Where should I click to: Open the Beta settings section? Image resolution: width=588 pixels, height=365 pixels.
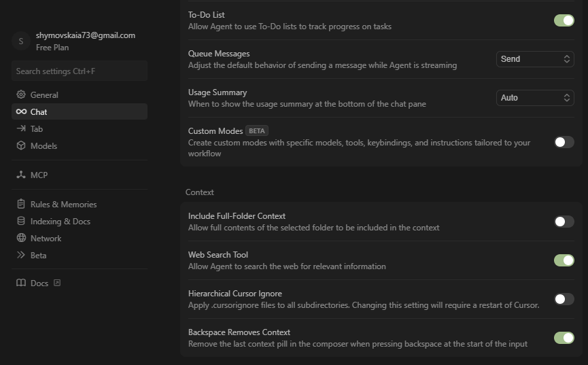(x=38, y=256)
